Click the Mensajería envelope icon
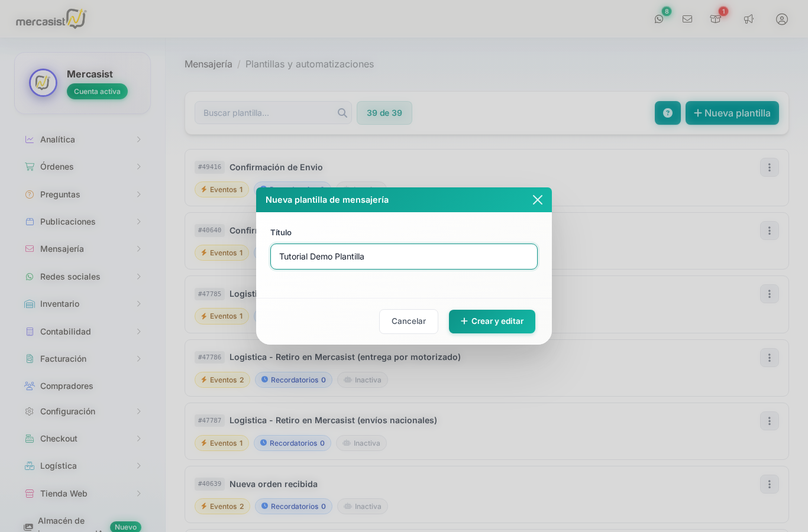808x532 pixels. click(29, 249)
